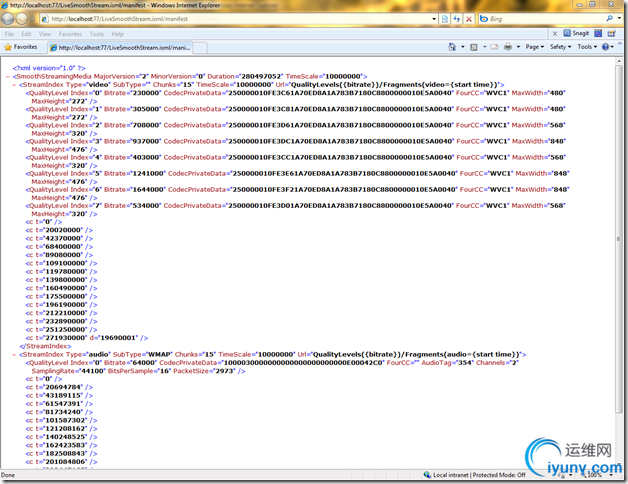The image size is (628, 484).
Task: Click the Favorites star button
Action: pyautogui.click(x=20, y=47)
